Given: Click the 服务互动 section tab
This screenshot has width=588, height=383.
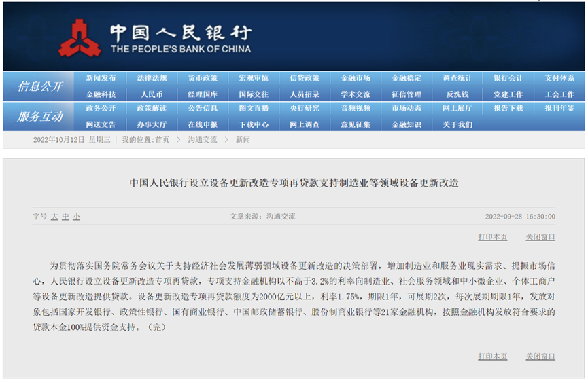Looking at the screenshot, I should (x=40, y=116).
